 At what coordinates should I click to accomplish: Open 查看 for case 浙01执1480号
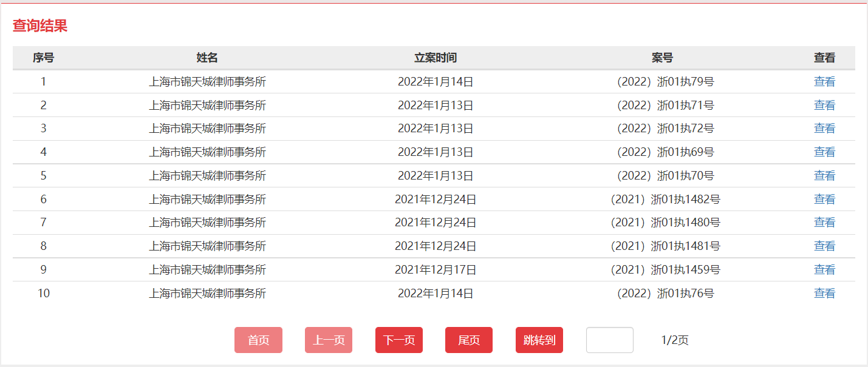coord(824,223)
